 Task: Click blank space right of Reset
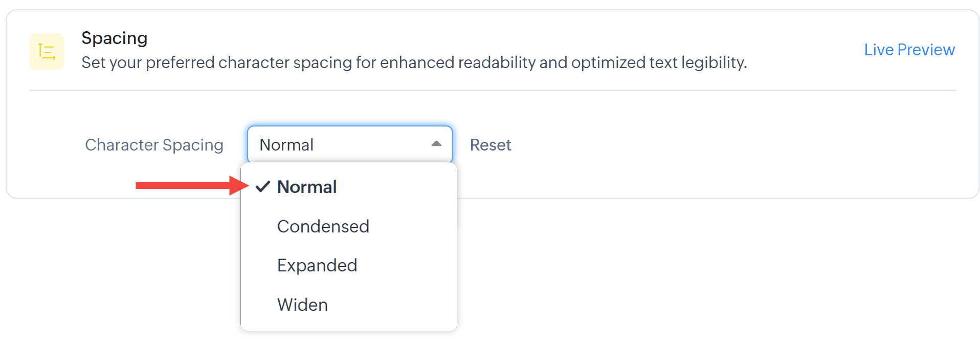pyautogui.click(x=716, y=145)
